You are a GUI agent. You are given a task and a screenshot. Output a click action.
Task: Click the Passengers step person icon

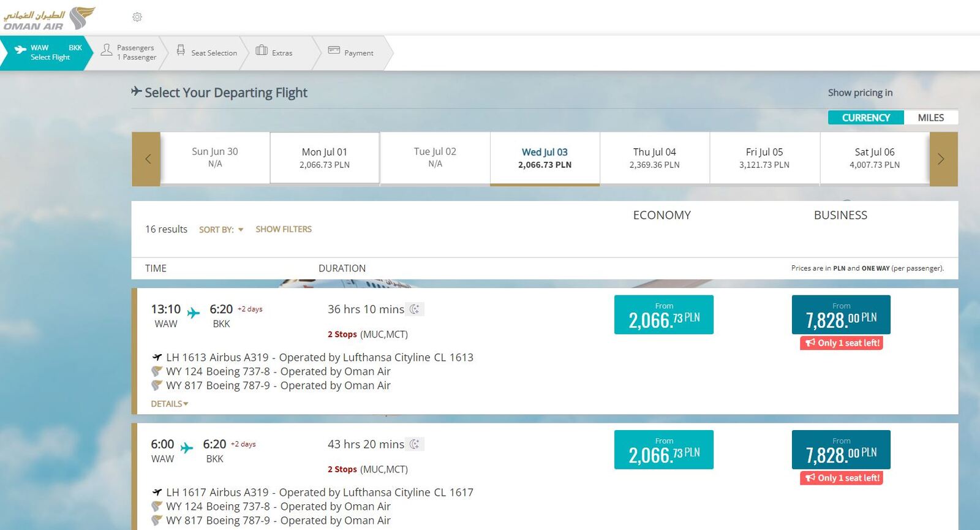coord(107,50)
